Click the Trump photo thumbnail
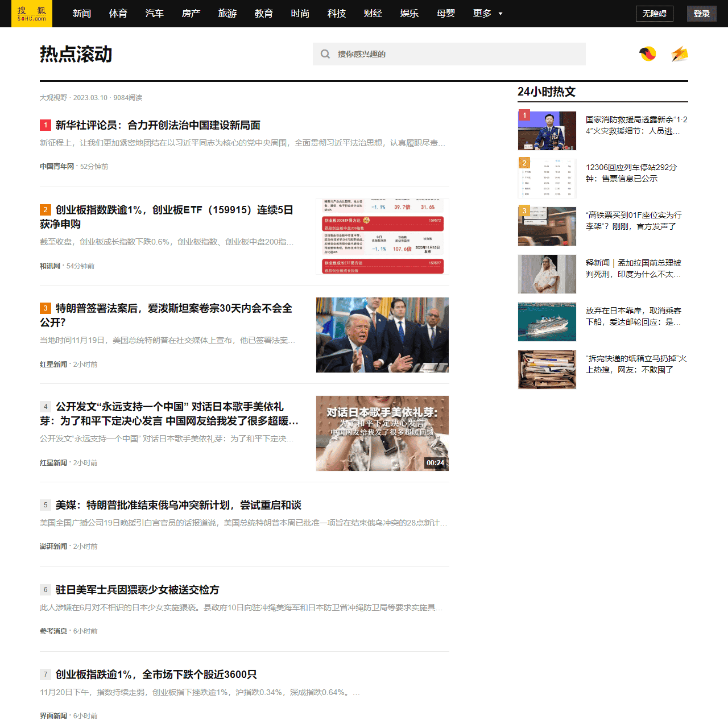The height and width of the screenshot is (728, 728). tap(382, 335)
